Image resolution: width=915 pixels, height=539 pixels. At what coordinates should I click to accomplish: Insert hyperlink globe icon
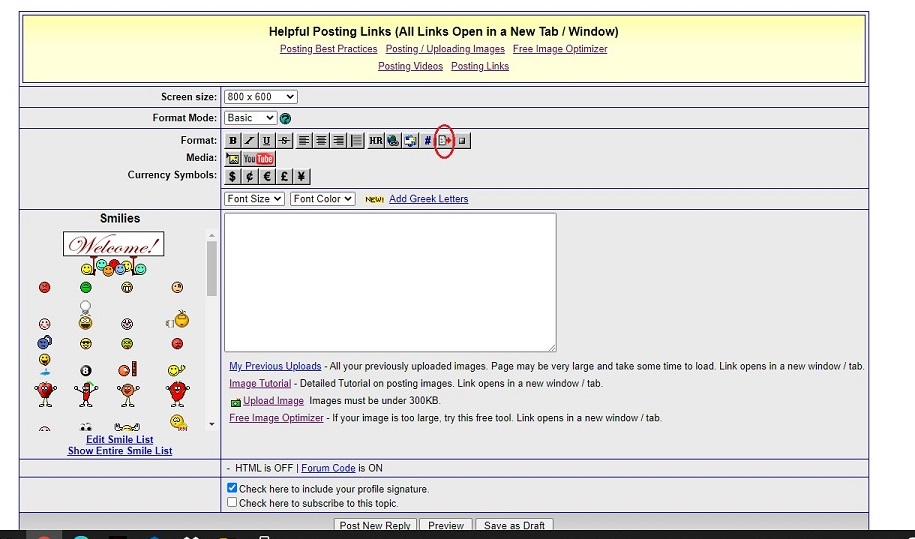tap(393, 141)
